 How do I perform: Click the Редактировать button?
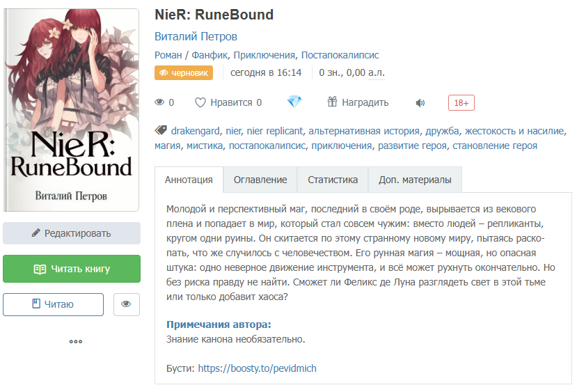[72, 233]
